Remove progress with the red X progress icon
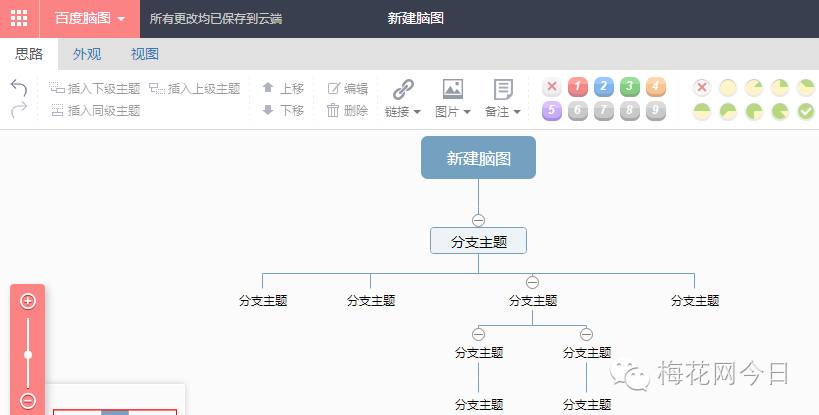The height and width of the screenshot is (415, 819). pyautogui.click(x=702, y=87)
